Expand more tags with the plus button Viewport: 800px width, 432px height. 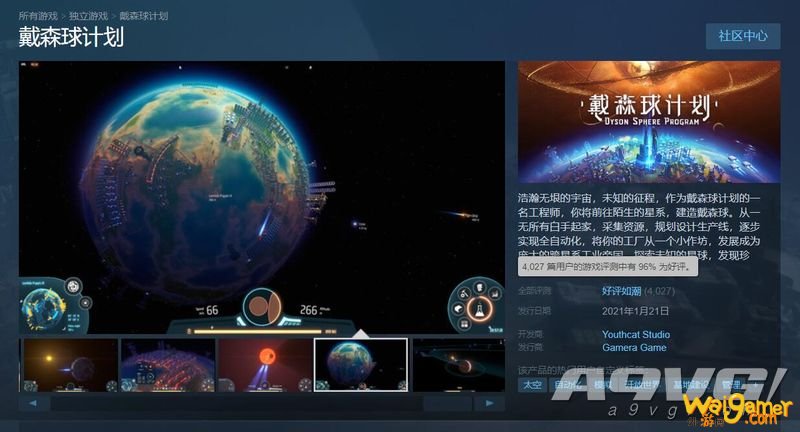pyautogui.click(x=756, y=385)
